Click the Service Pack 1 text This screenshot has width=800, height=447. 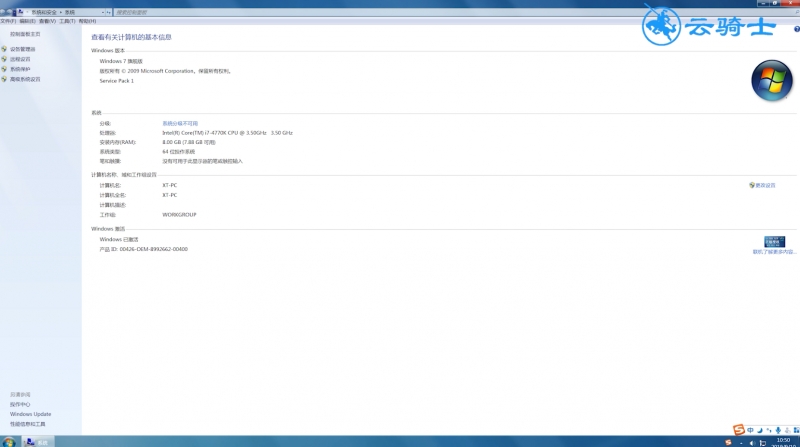(116, 81)
